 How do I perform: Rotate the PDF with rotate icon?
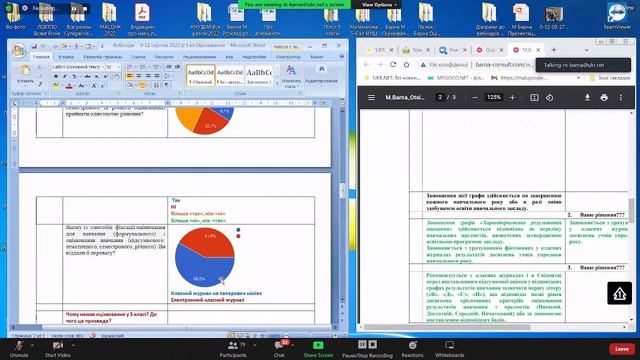click(549, 98)
